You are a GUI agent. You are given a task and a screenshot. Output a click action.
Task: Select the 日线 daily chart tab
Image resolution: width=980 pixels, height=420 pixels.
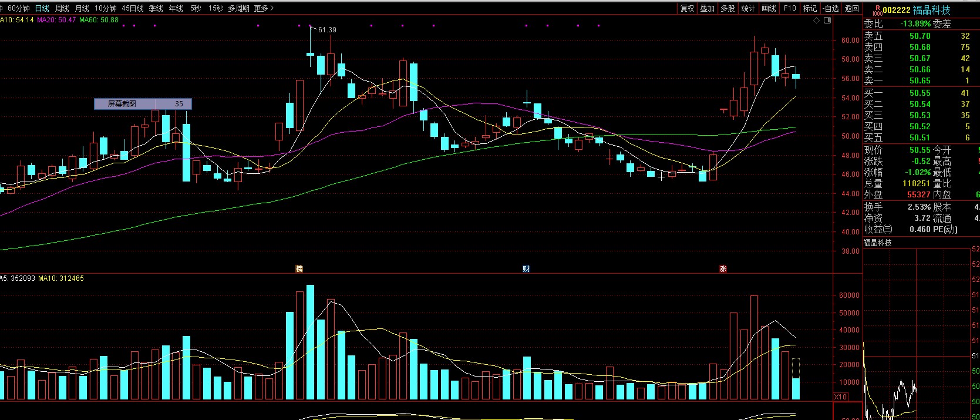pos(42,8)
